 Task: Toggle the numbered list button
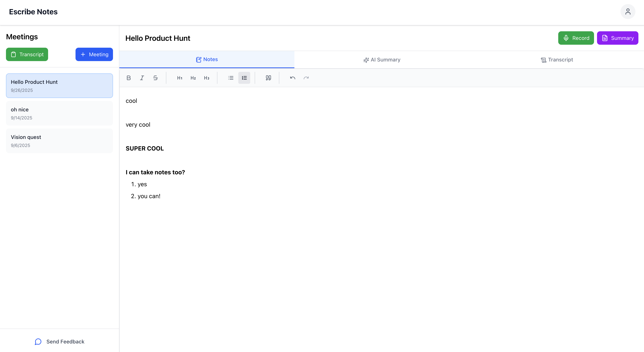click(x=244, y=78)
